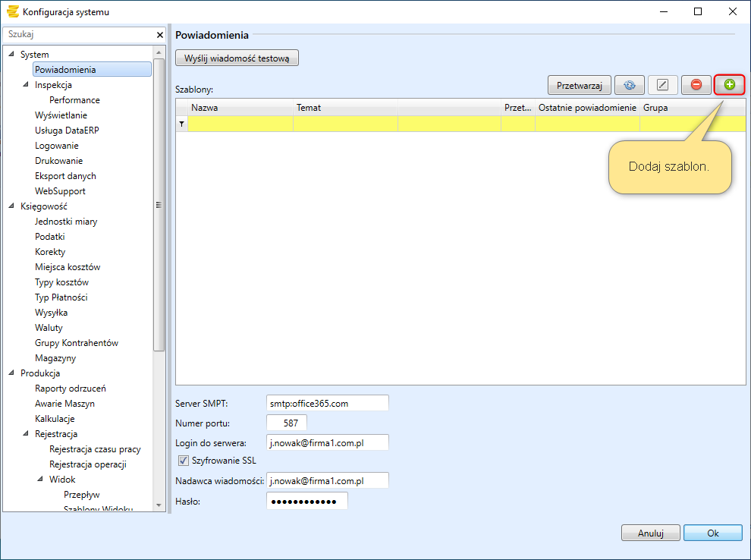Click the blue refresh arrows icon
This screenshot has height=560, width=751.
point(629,85)
